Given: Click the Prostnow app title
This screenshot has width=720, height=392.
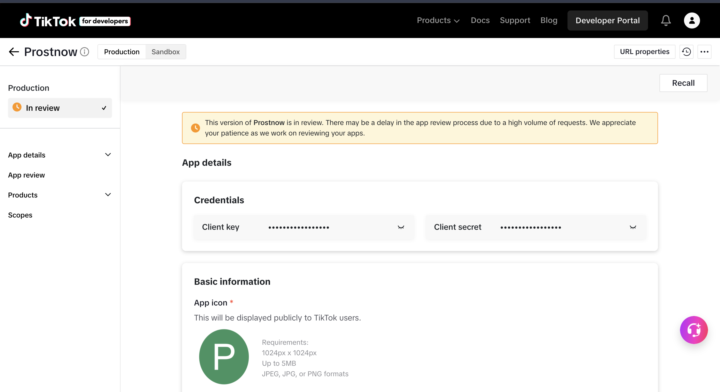Looking at the screenshot, I should pyautogui.click(x=51, y=52).
